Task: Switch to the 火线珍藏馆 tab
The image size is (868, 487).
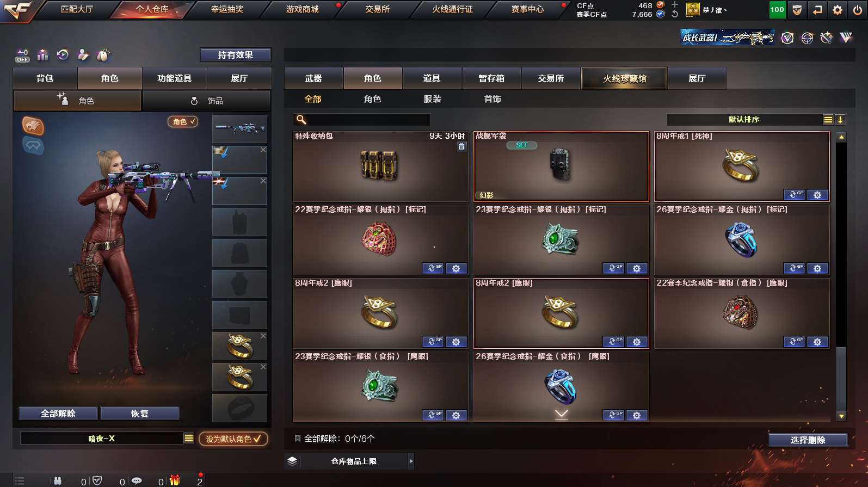Action: 624,78
